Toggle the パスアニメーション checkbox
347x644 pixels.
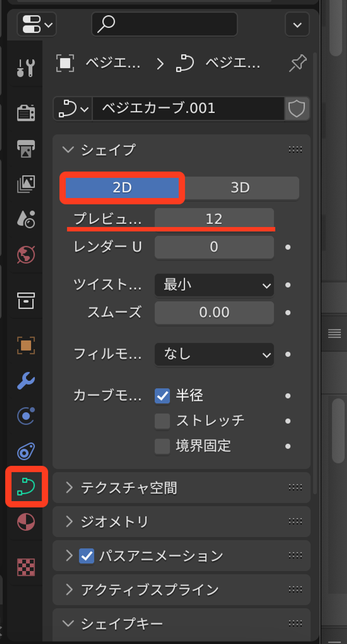[86, 556]
